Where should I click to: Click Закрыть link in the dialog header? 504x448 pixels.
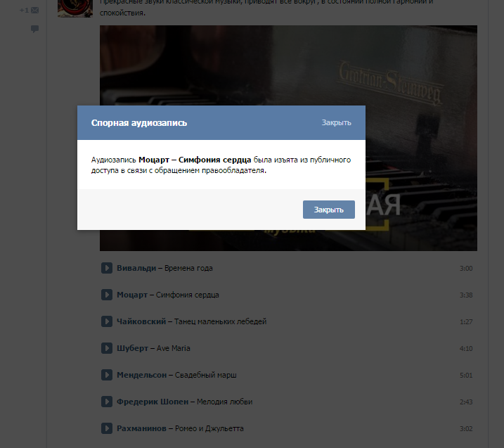point(336,122)
